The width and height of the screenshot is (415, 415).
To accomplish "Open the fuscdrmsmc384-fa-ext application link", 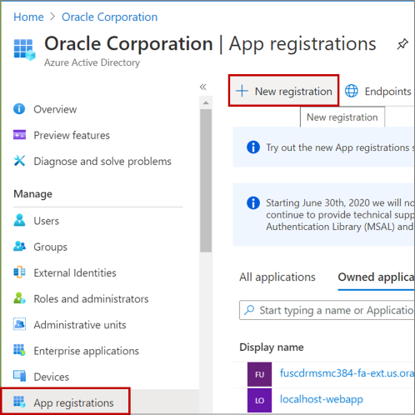I will (x=347, y=373).
